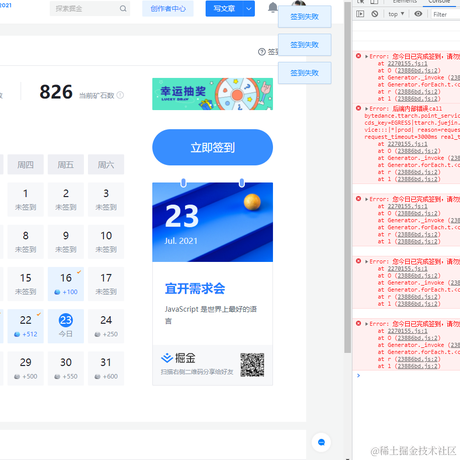Click the 826 ore count number
Screen dimensions: 460x460
[56, 92]
